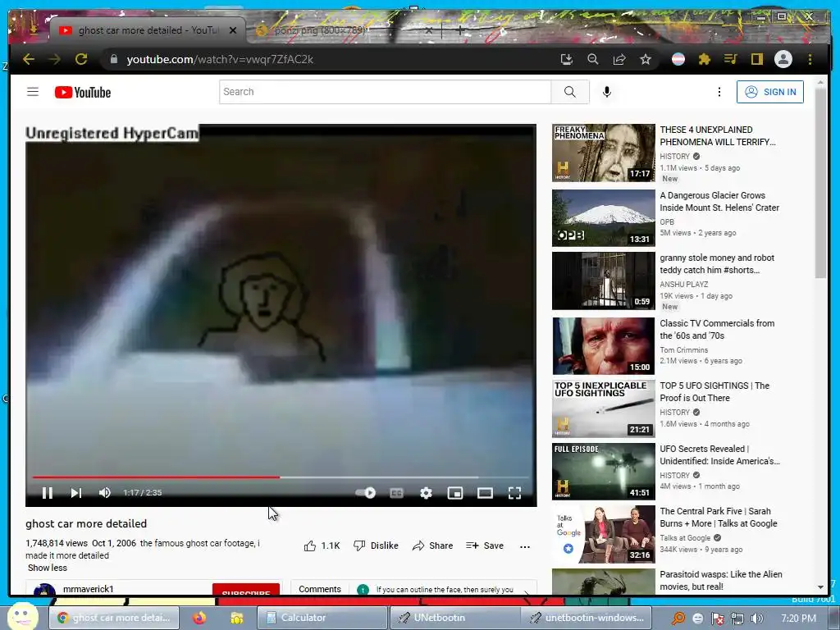Open the video settings gear

point(426,493)
